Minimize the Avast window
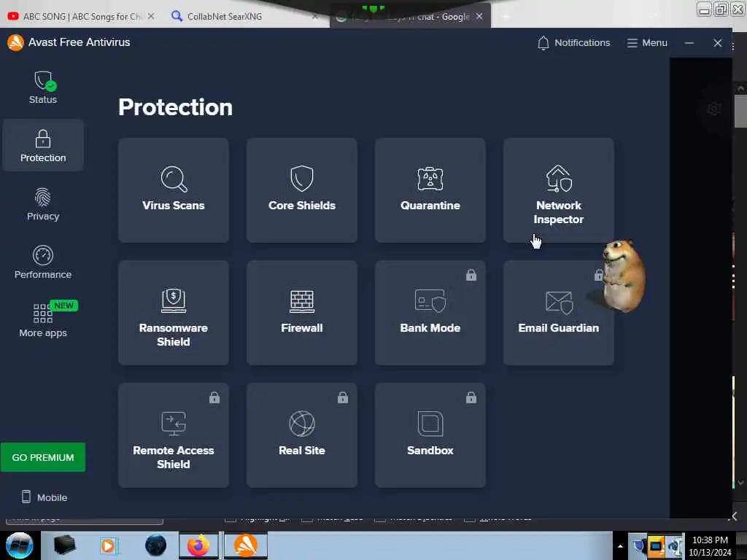Viewport: 747px width, 560px height. (689, 43)
